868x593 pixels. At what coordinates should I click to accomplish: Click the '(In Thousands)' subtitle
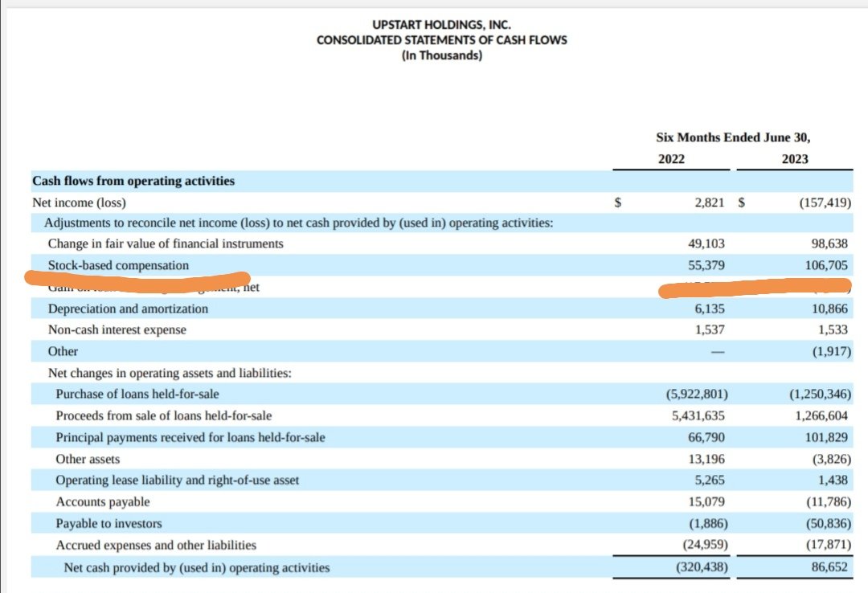pos(442,55)
